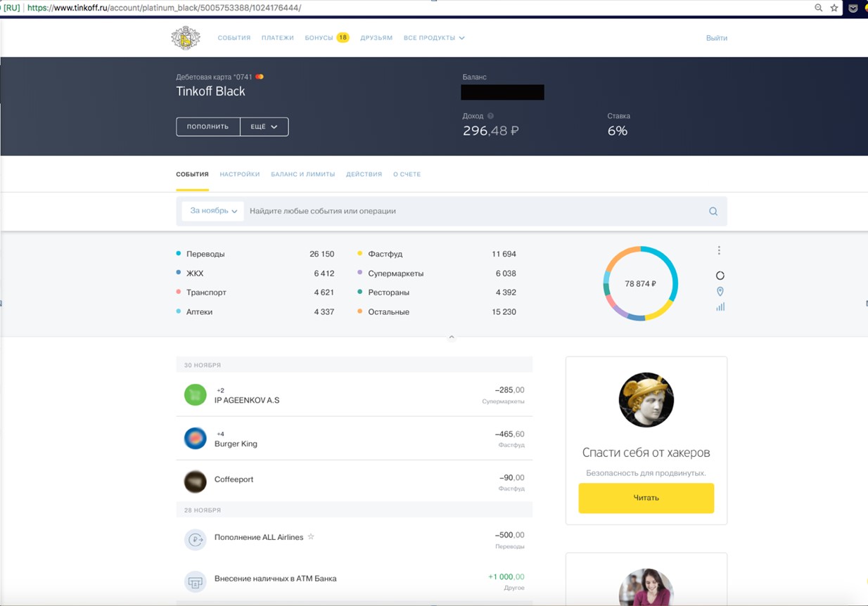Click the Спасти себя от хакеров headline
The height and width of the screenshot is (606, 868).
pyautogui.click(x=646, y=453)
